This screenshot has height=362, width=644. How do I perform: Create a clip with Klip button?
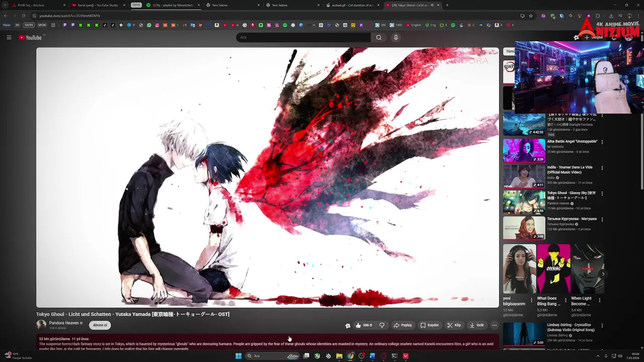[x=454, y=325]
